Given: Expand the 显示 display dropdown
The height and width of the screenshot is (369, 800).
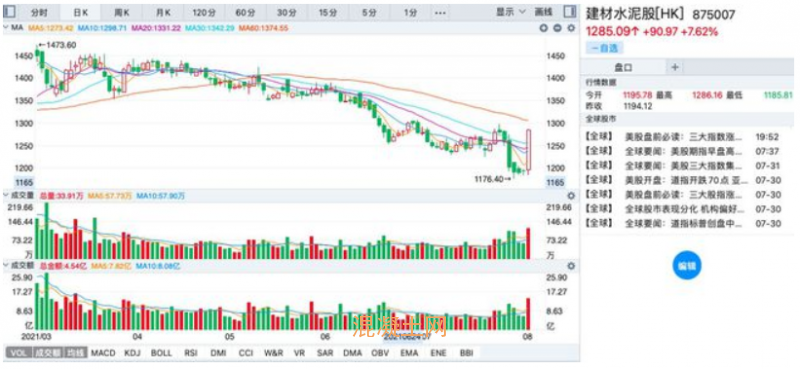Looking at the screenshot, I should click(511, 11).
